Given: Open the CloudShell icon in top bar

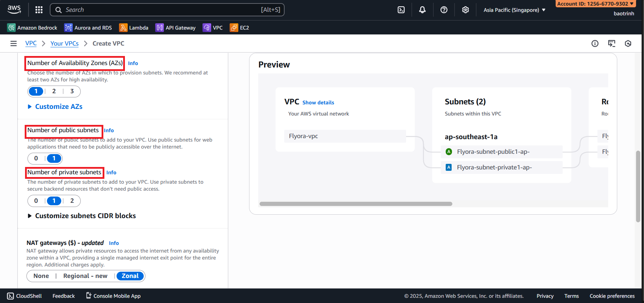Looking at the screenshot, I should coord(401,10).
